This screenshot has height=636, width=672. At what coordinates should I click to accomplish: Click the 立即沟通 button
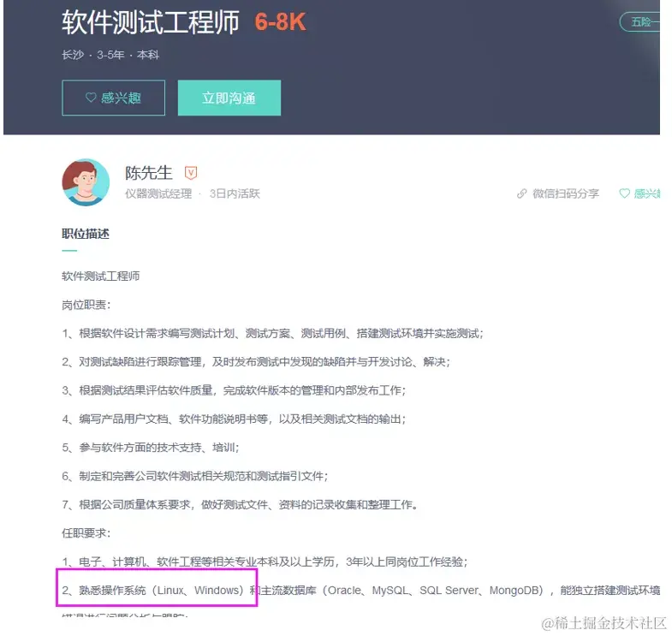[x=229, y=98]
